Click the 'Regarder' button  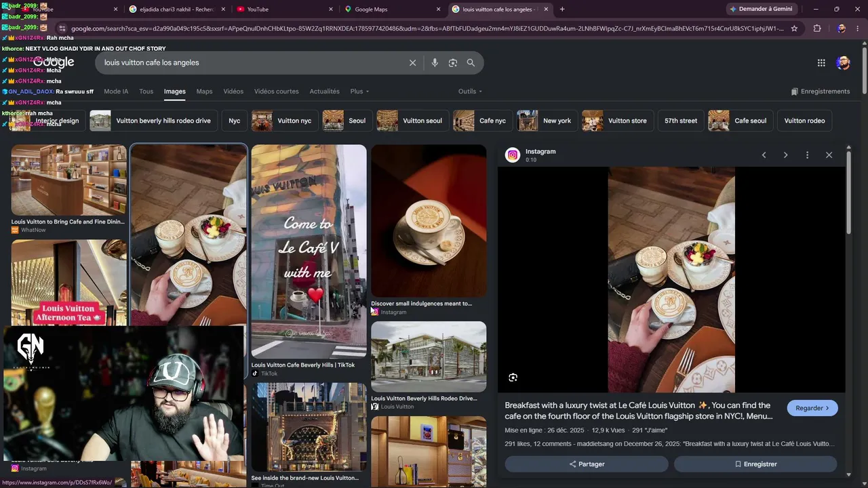click(812, 408)
